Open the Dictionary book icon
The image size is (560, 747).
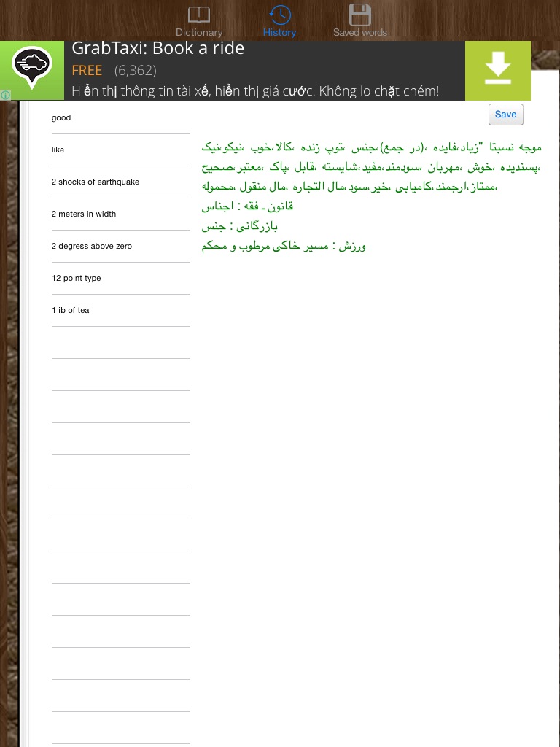click(199, 15)
